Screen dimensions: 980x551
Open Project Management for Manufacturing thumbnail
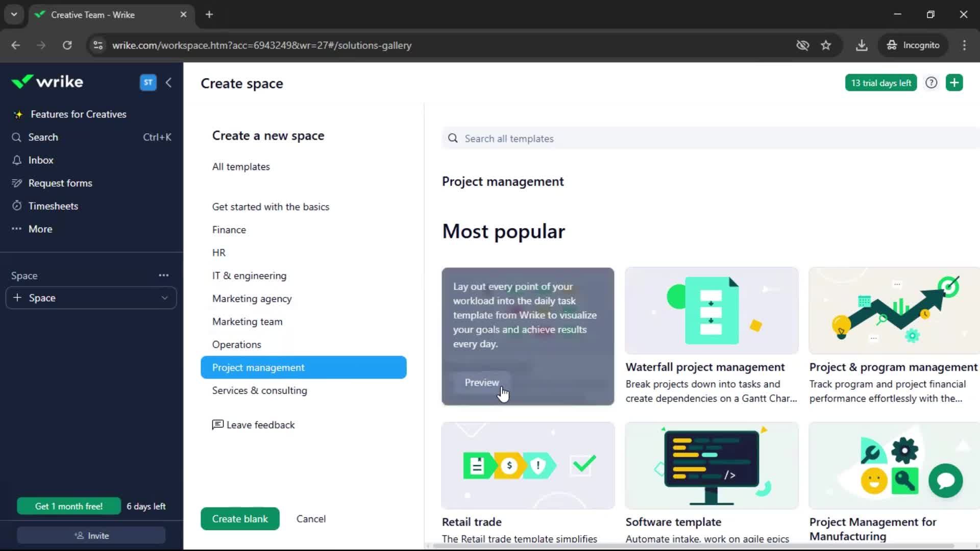(894, 465)
